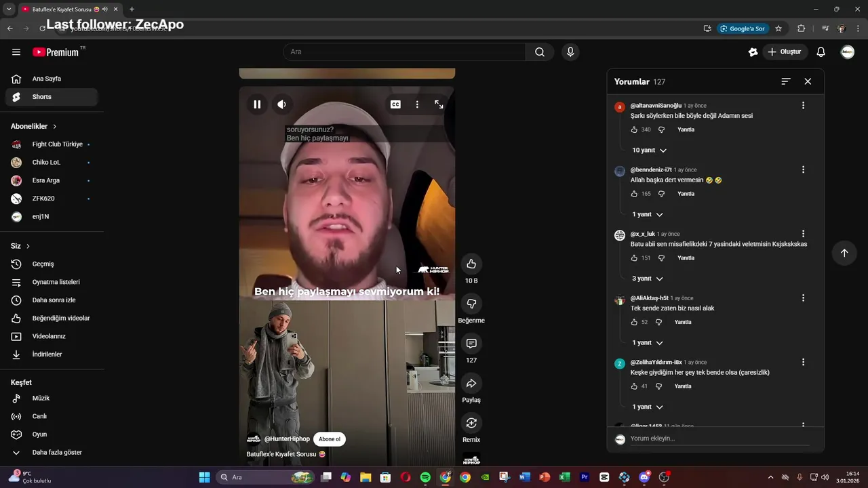Open Windows Start menu
This screenshot has height=488, width=868.
pos(204,477)
